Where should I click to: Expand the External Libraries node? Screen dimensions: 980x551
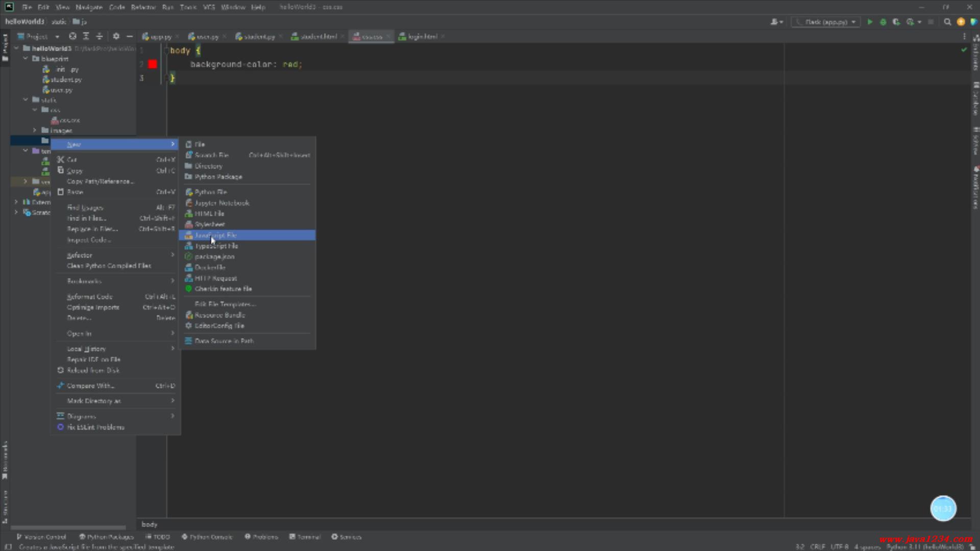[16, 202]
